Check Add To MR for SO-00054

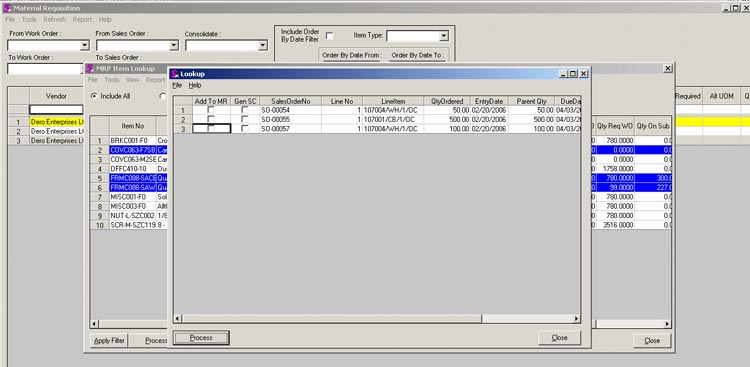211,110
